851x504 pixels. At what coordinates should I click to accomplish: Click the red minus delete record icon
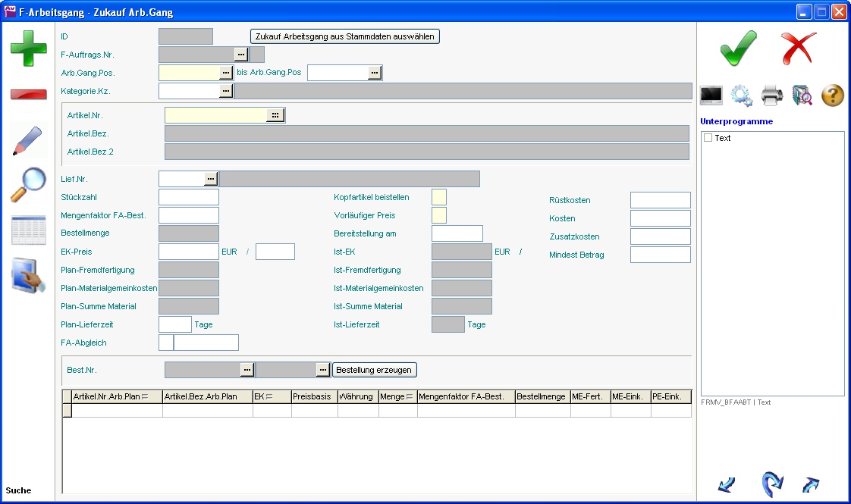28,94
